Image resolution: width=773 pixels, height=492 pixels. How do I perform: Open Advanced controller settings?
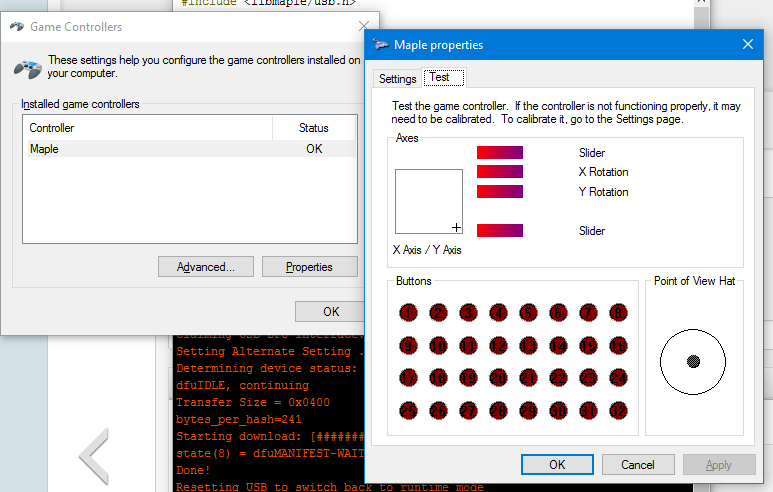point(206,267)
